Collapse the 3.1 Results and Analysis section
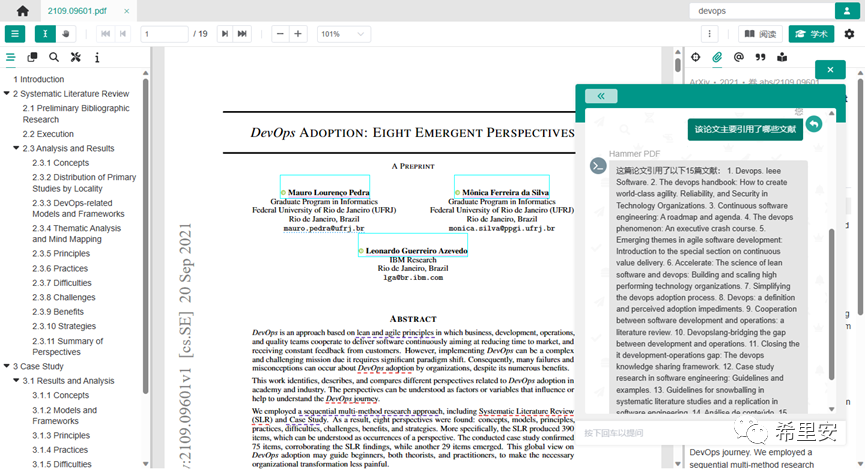The height and width of the screenshot is (469, 865). pos(16,380)
